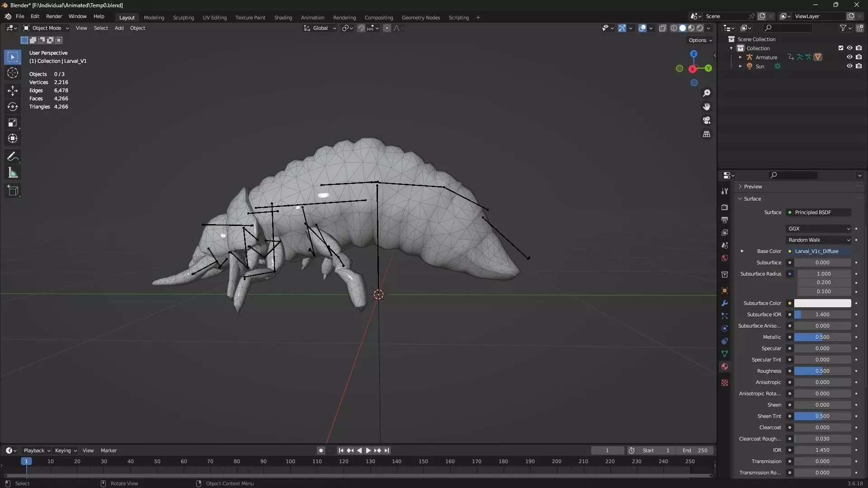Switch to the Sculpting workspace tab
This screenshot has width=868, height=488.
184,18
